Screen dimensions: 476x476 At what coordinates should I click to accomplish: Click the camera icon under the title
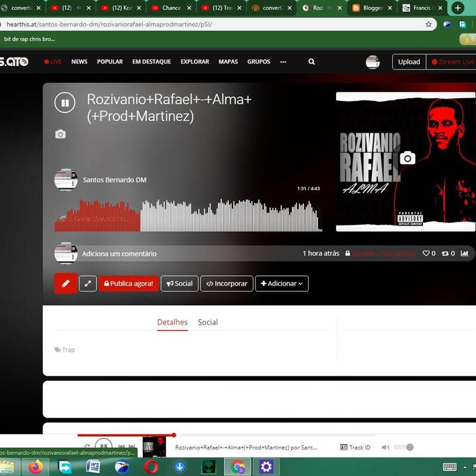60,134
